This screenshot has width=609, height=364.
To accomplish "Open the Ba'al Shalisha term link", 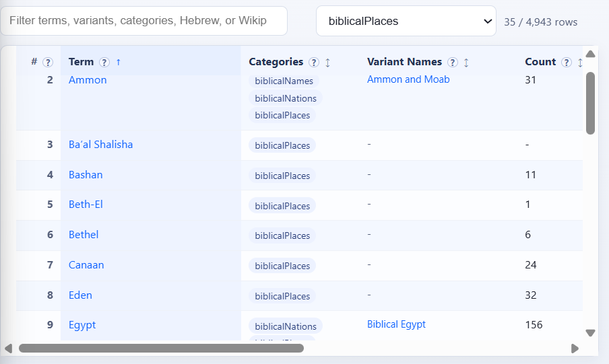I will coord(100,145).
